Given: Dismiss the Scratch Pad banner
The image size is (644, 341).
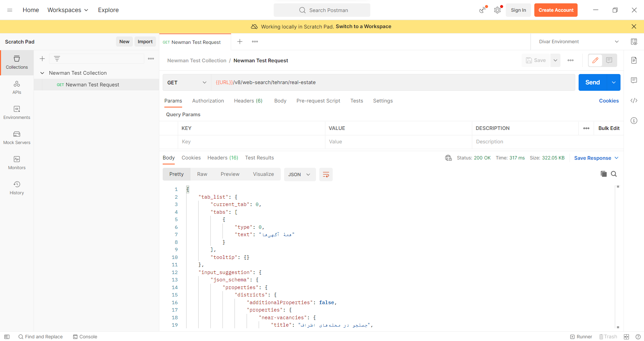Looking at the screenshot, I should click(634, 26).
